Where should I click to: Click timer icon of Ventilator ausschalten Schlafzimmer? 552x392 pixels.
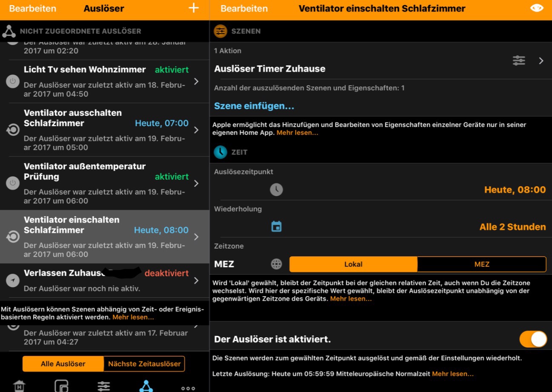tap(13, 130)
